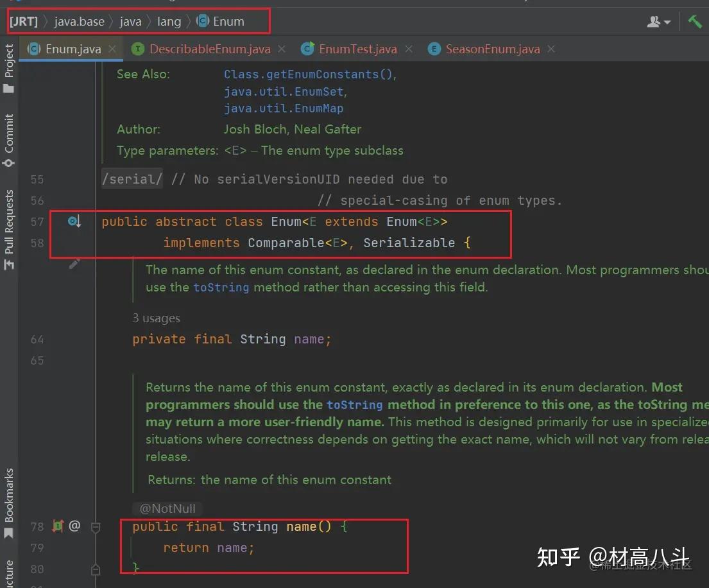
Task: Click the java.base breadcrumb item
Action: [79, 21]
